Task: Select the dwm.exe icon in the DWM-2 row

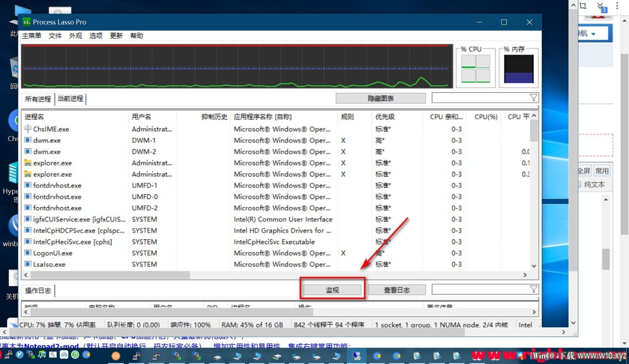Action: (28, 151)
